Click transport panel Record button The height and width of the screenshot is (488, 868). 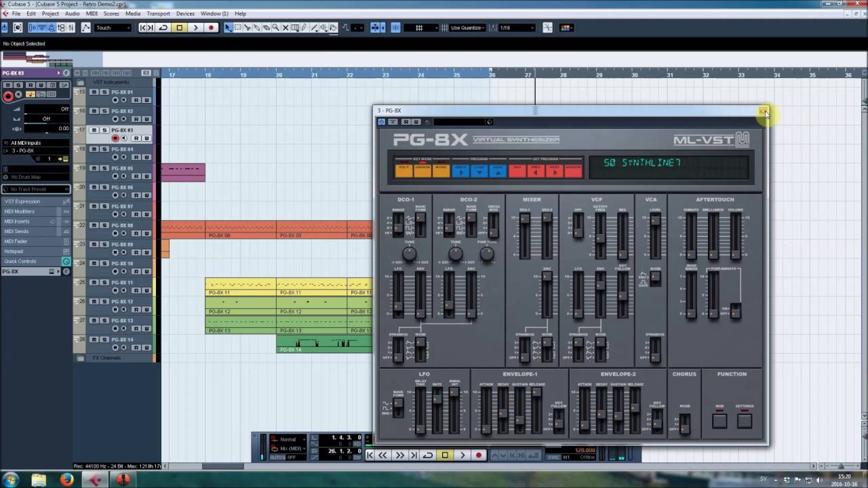point(479,455)
